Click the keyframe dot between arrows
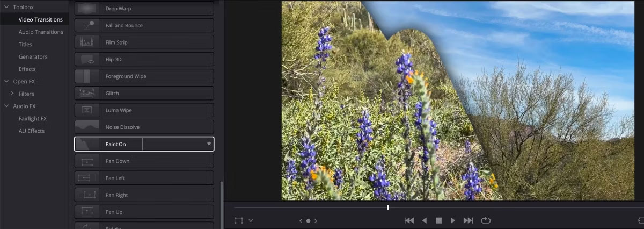Image resolution: width=644 pixels, height=229 pixels. tap(308, 220)
